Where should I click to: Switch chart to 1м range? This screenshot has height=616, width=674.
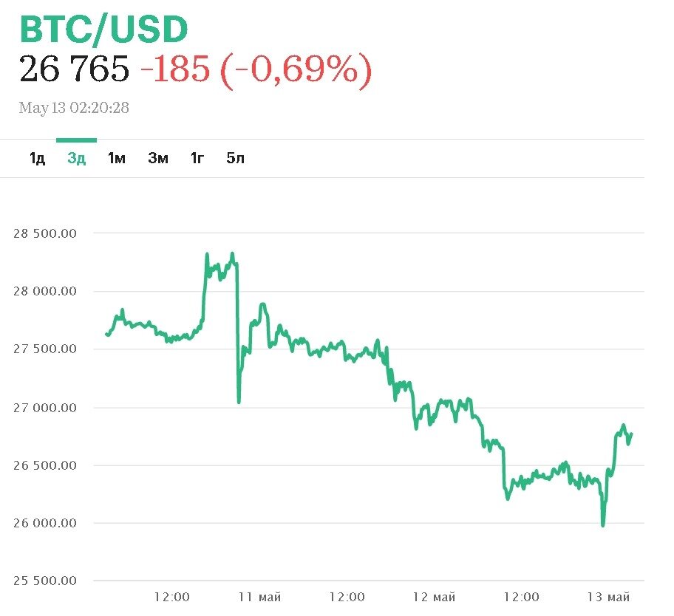coord(117,158)
